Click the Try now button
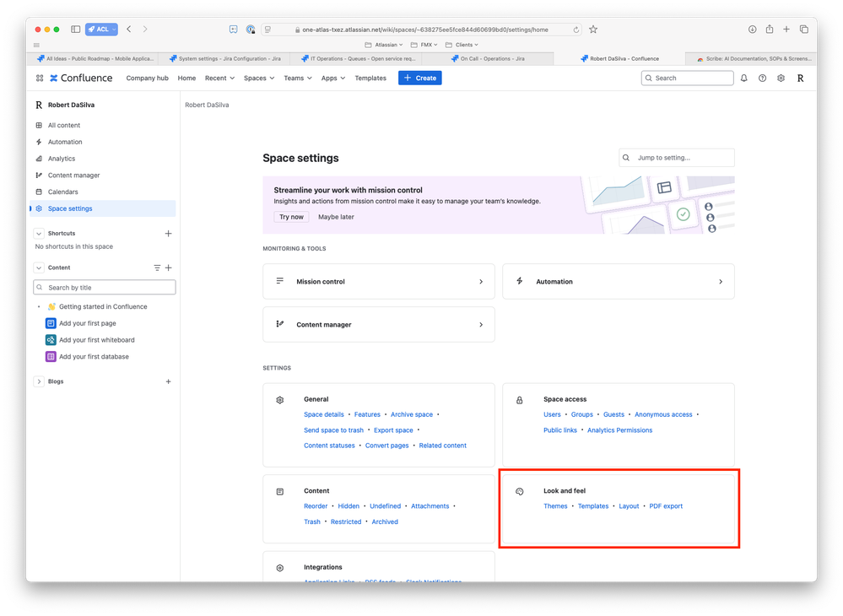 coord(291,217)
